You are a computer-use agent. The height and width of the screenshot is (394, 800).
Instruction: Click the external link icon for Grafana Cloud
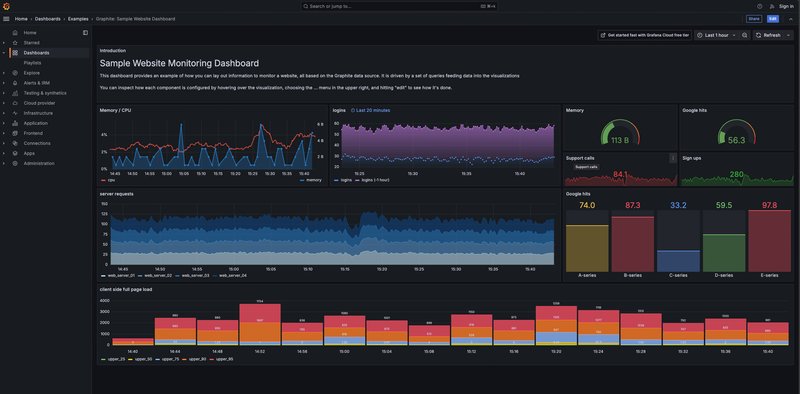click(x=603, y=35)
